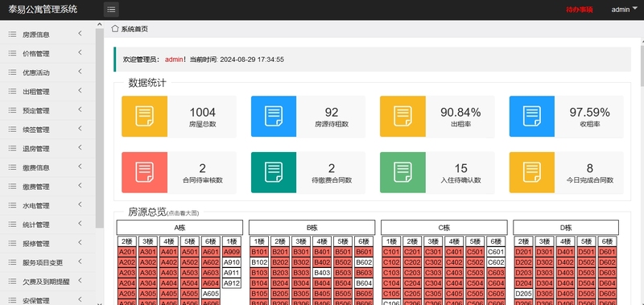Viewport: 644px width, 305px height.
Task: Click the list icon beside 报修管理
Action: tap(12, 243)
